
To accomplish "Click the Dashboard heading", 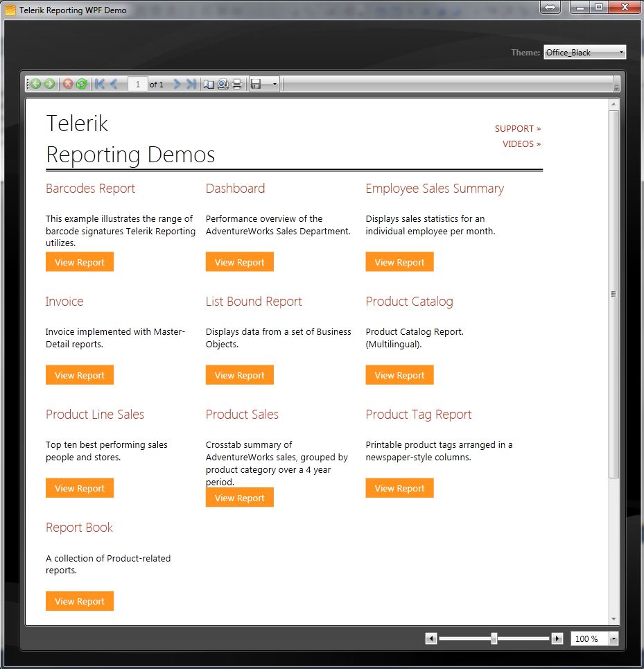I will pos(236,189).
